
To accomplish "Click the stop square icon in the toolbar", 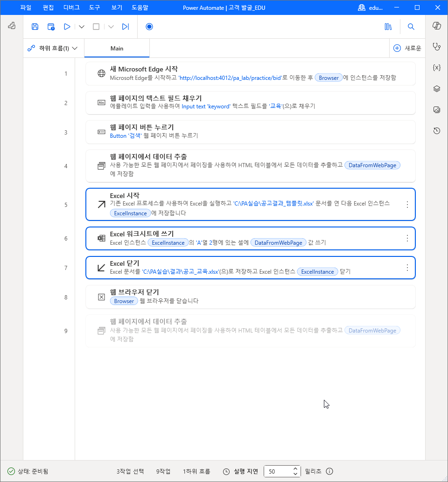I will click(96, 27).
